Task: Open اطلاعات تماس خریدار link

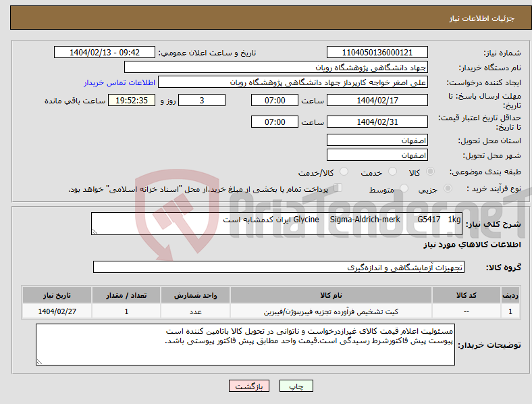Action: (x=119, y=82)
